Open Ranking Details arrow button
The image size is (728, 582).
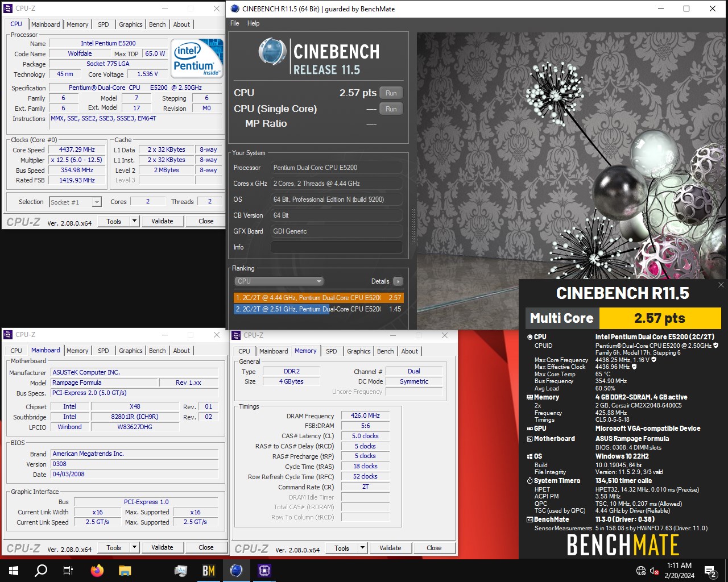point(398,281)
